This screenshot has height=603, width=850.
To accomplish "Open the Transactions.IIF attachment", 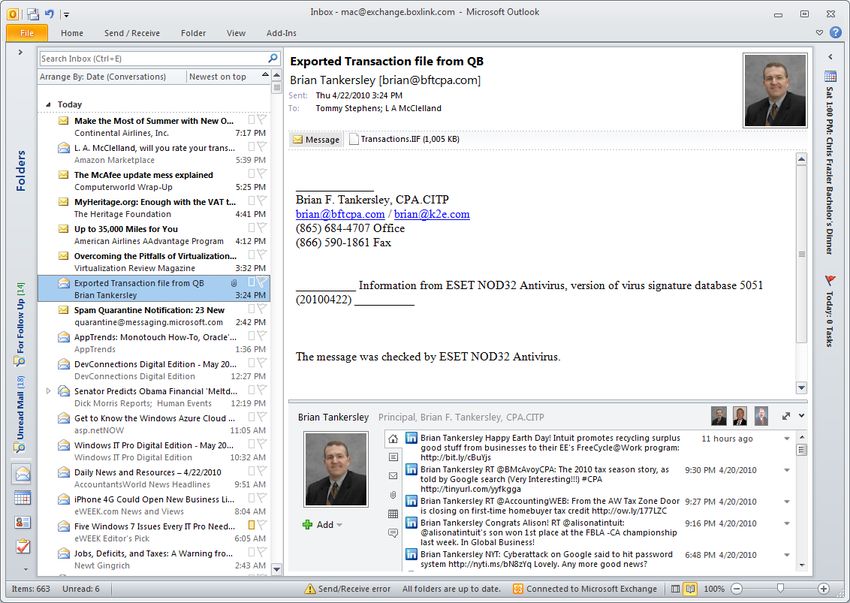I will (x=404, y=139).
